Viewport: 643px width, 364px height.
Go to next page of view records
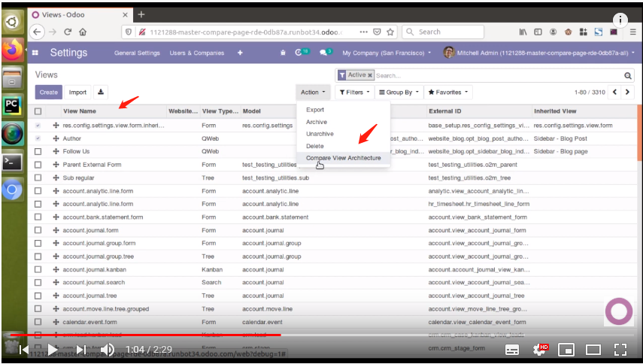tap(629, 93)
